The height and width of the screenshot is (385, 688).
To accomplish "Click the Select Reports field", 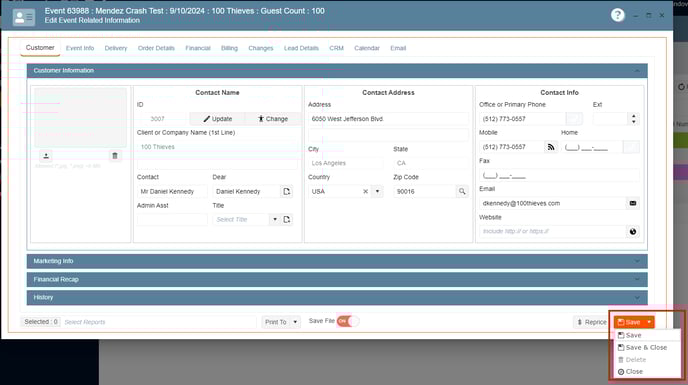I will point(159,322).
